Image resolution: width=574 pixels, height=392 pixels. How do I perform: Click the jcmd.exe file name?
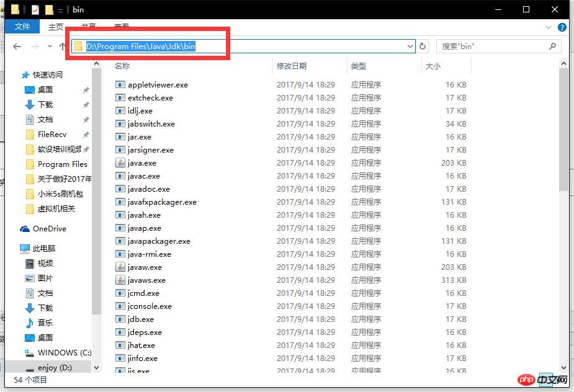point(143,293)
